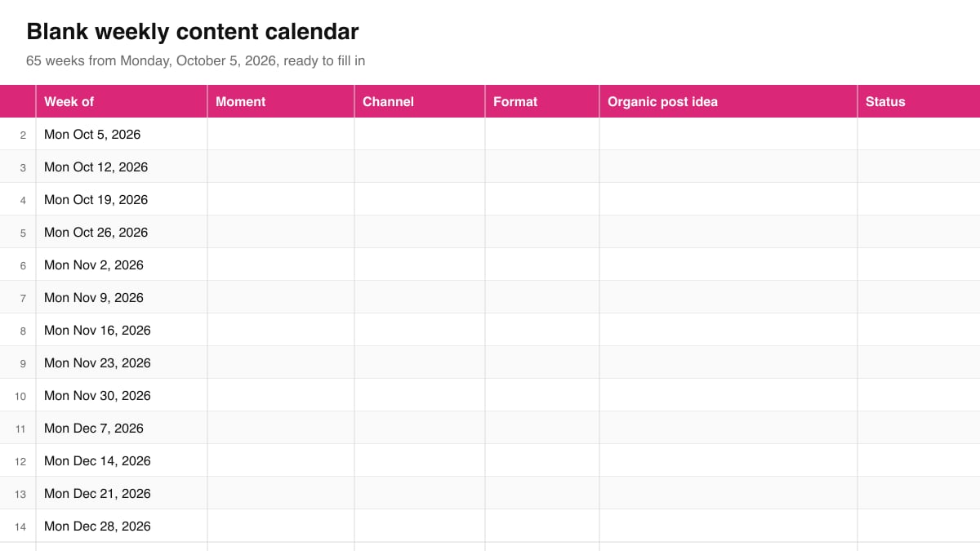
Task: Select row number 11
Action: [x=18, y=428]
